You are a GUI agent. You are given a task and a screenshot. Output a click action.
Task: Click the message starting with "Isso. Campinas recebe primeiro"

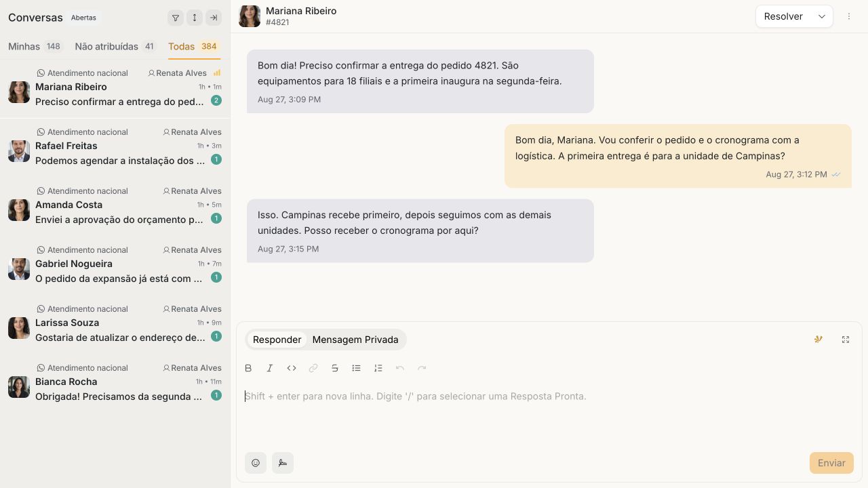click(x=420, y=230)
